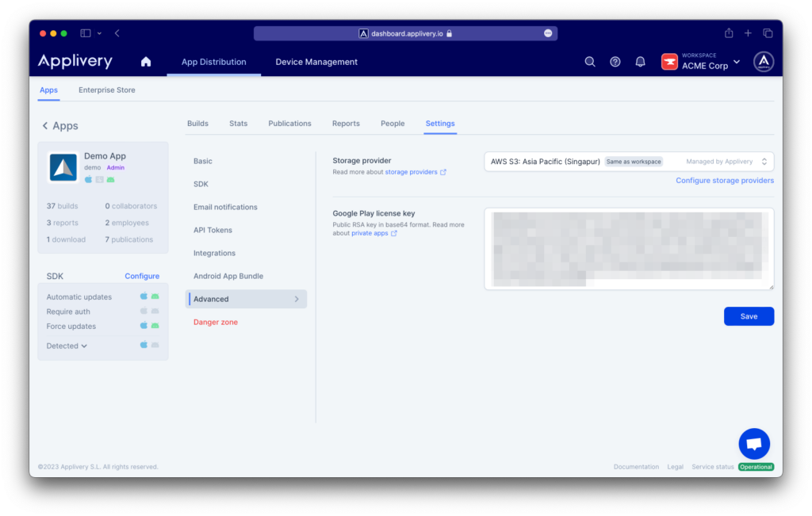This screenshot has height=516, width=812.
Task: Click the Apple icon on Force updates row
Action: [x=144, y=326]
